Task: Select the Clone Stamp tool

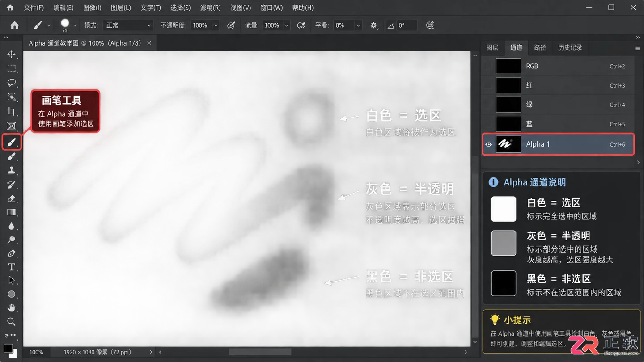Action: [11, 170]
